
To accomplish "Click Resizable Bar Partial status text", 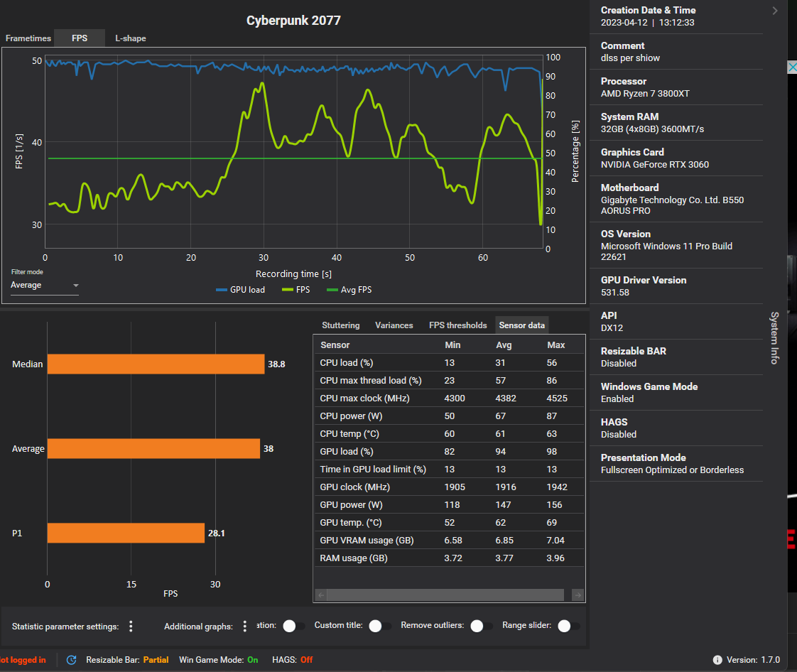I will 127,660.
